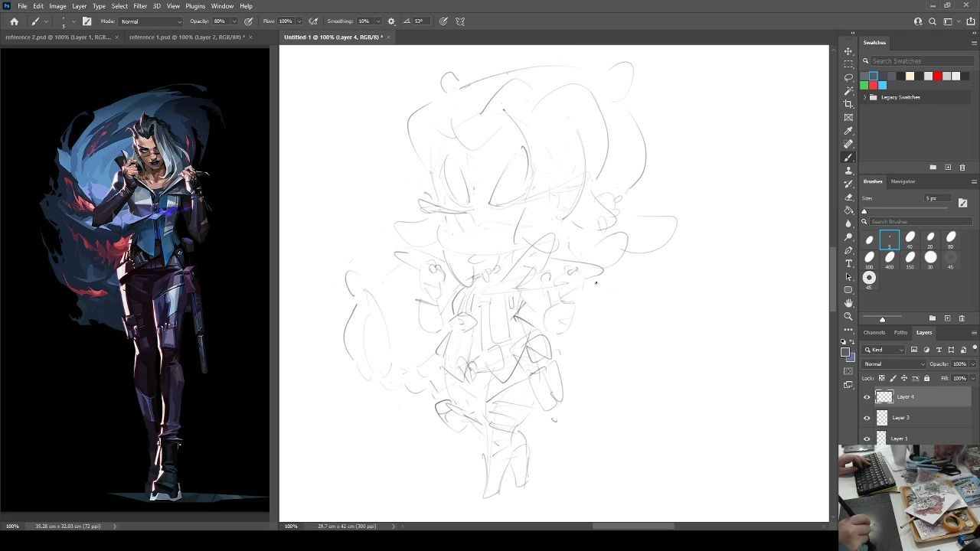Select the Lasso tool
The width and height of the screenshot is (980, 551).
point(848,77)
